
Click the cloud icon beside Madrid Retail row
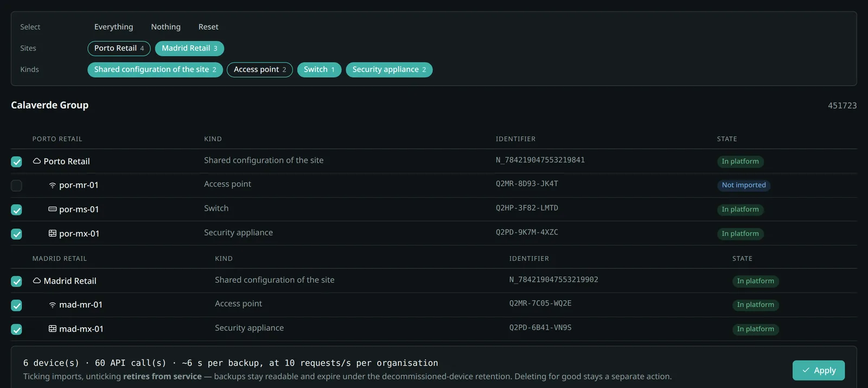37,281
